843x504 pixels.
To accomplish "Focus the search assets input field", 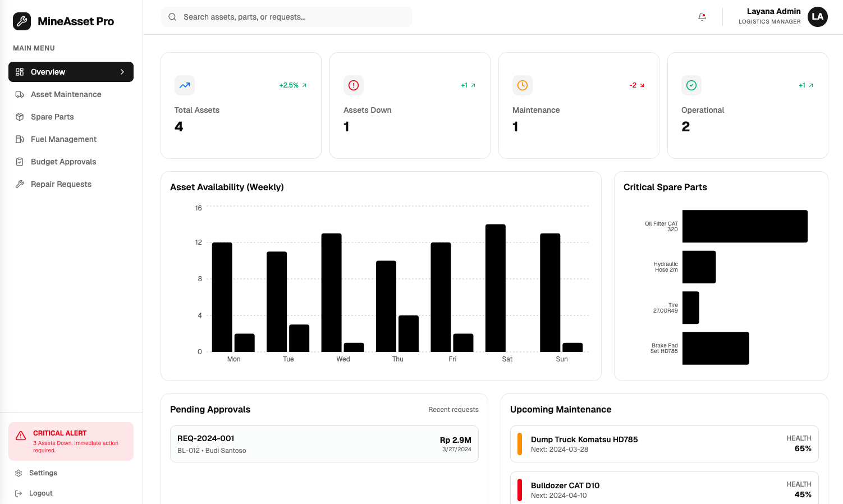I will tap(292, 17).
